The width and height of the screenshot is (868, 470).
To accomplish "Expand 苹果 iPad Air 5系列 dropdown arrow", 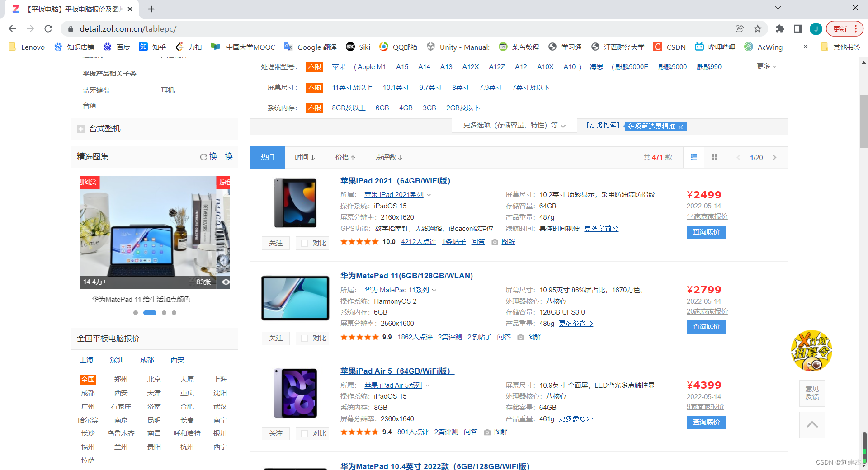I will tap(427, 385).
